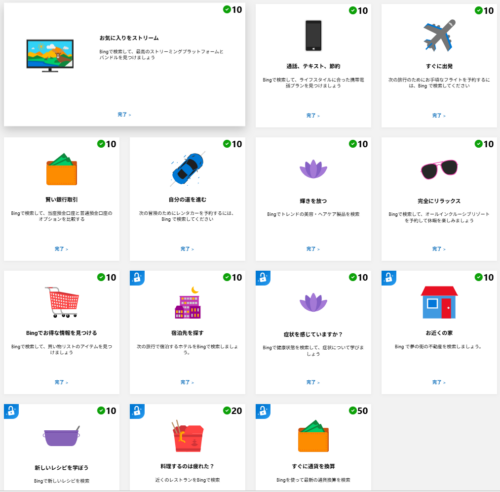The width and height of the screenshot is (500, 492).
Task: Click completed link under airplane card
Action: [439, 116]
